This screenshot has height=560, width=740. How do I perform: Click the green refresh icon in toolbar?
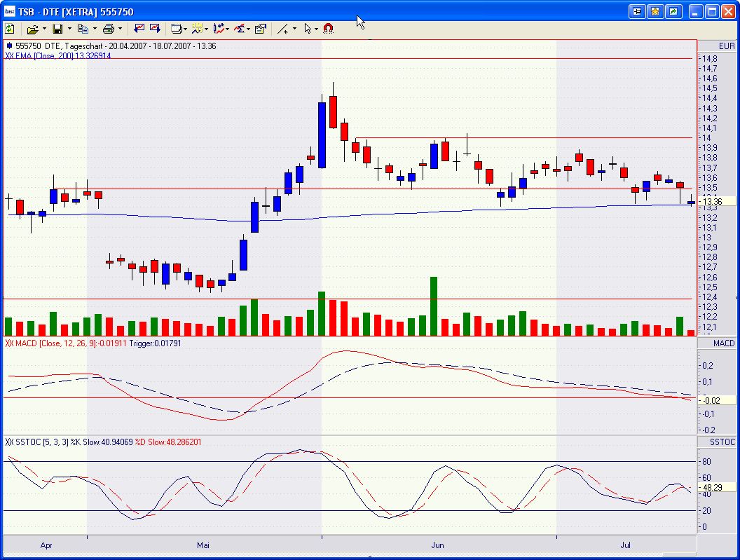(x=10, y=29)
